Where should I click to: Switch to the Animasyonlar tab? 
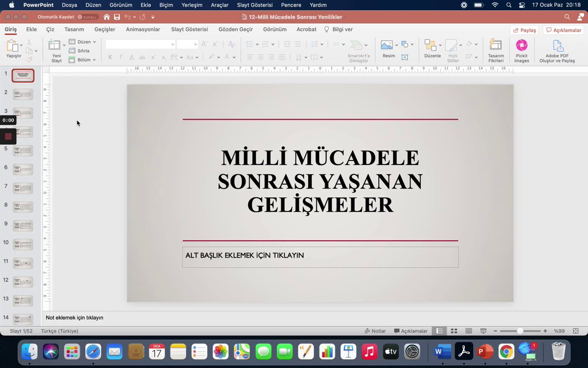pyautogui.click(x=143, y=29)
